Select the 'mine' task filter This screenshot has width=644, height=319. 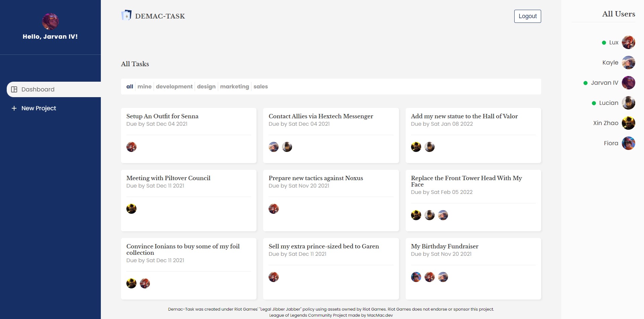pyautogui.click(x=145, y=87)
